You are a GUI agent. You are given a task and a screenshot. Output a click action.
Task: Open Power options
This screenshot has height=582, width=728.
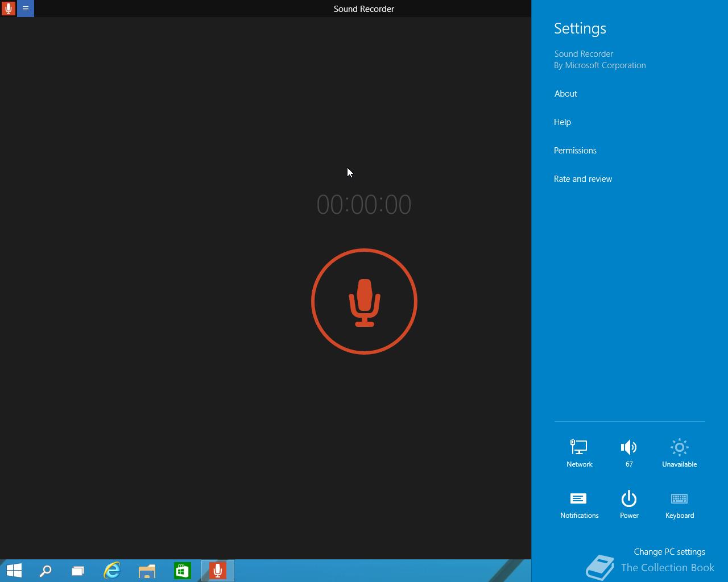pos(629,505)
